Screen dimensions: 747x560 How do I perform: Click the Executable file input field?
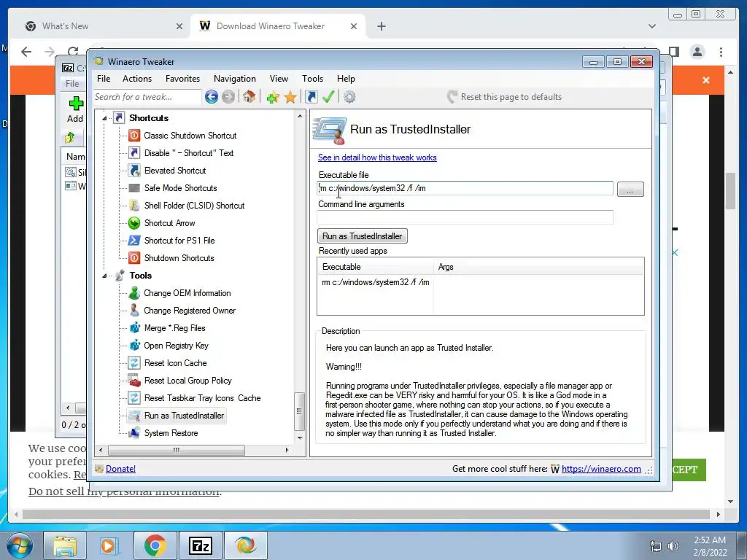pyautogui.click(x=465, y=188)
